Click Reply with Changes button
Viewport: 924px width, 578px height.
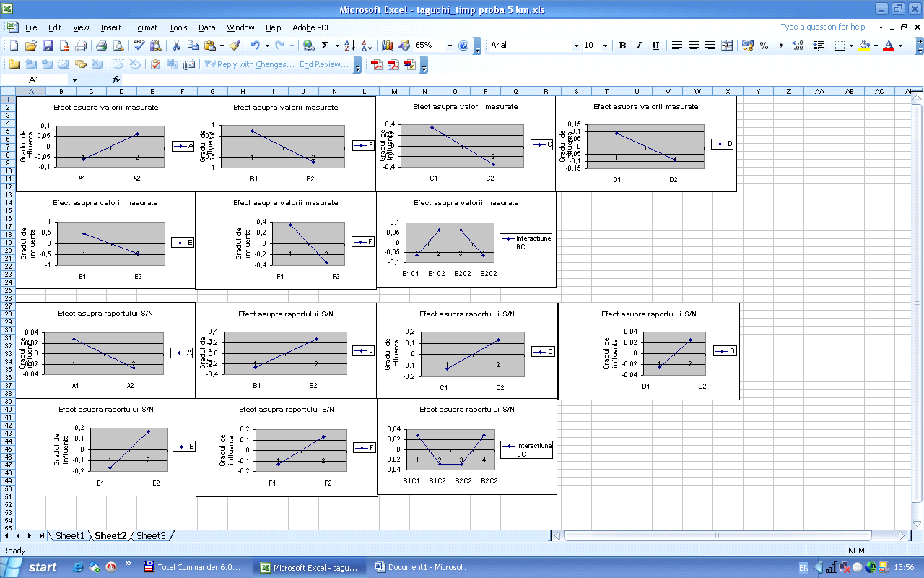click(249, 64)
